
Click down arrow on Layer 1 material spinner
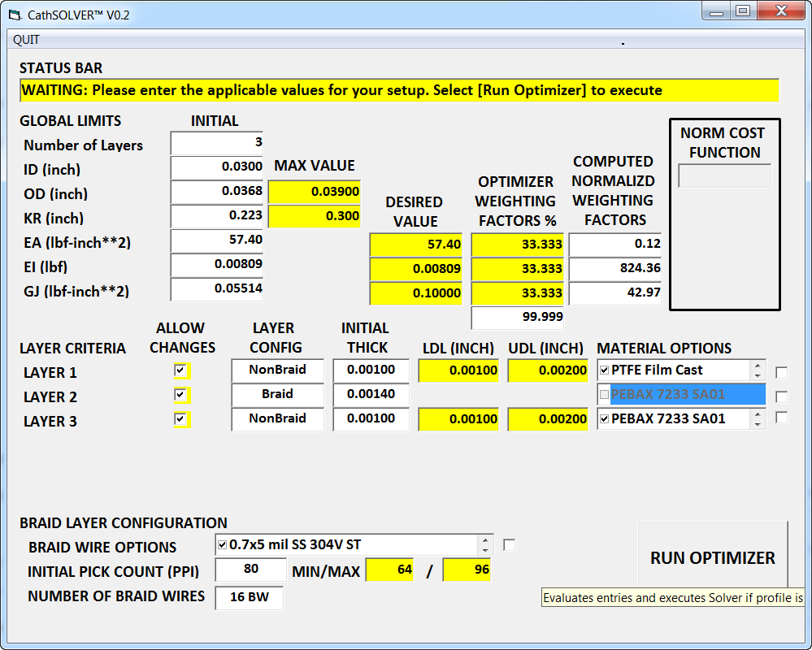point(758,375)
